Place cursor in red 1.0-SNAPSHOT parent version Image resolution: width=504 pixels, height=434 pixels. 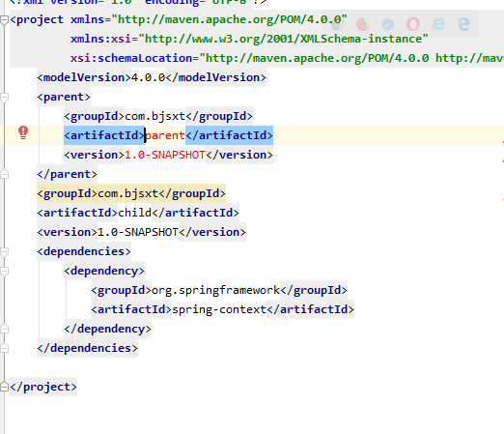tap(165, 155)
